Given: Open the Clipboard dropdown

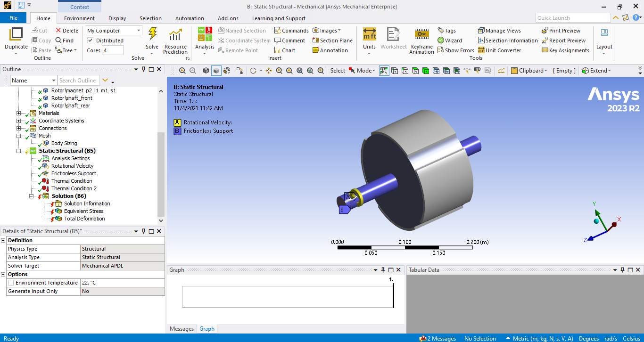Looking at the screenshot, I should click(x=529, y=71).
